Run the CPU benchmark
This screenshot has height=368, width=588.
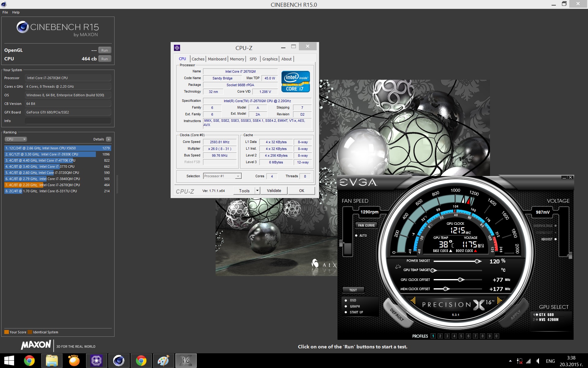coord(104,59)
